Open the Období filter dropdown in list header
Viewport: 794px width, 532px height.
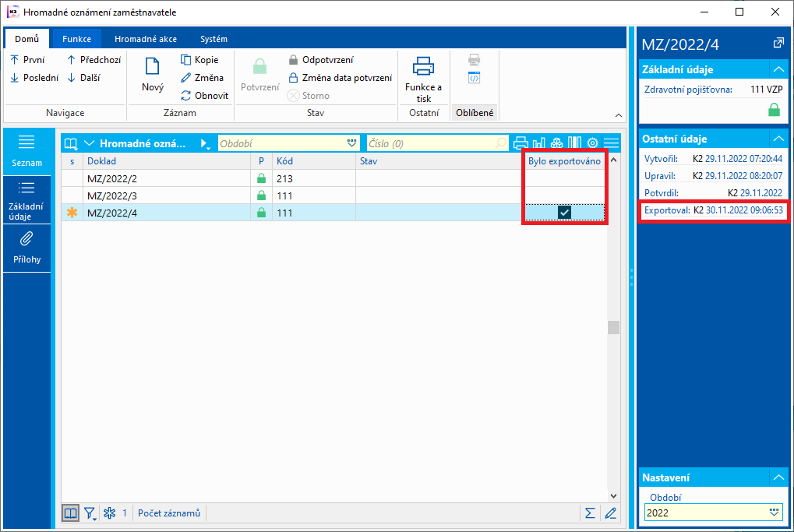pos(352,143)
